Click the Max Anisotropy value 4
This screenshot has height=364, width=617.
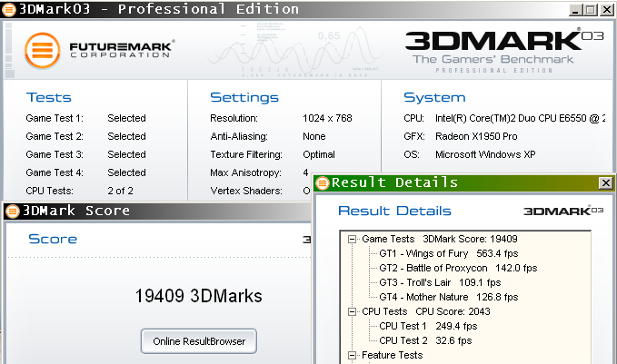[x=305, y=172]
